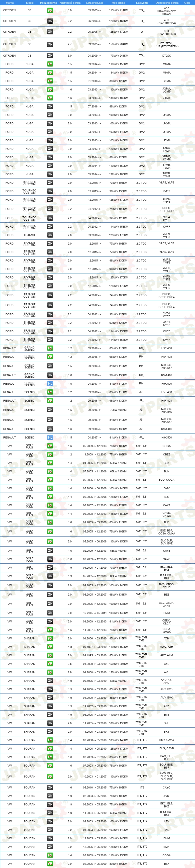The width and height of the screenshot is (195, 868).
Task: Click Hy hybrid icon in Renault Grand Scenic row
Action: pyautogui.click(x=50, y=384)
